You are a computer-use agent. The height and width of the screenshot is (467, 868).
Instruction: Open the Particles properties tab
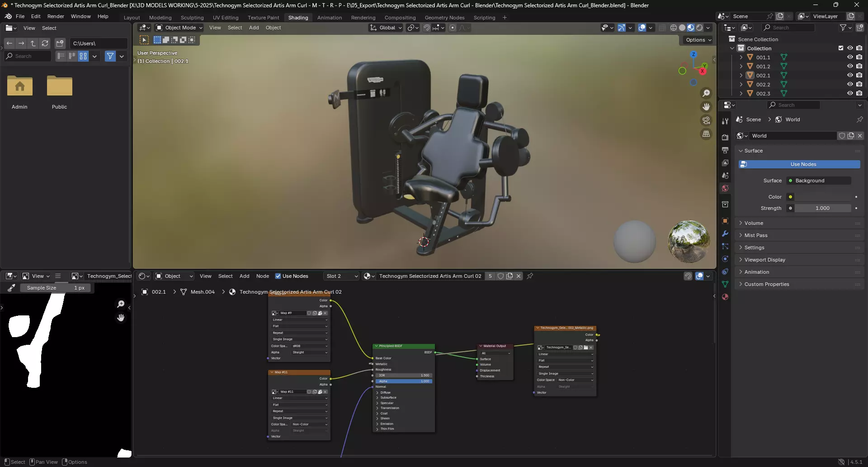click(x=725, y=246)
